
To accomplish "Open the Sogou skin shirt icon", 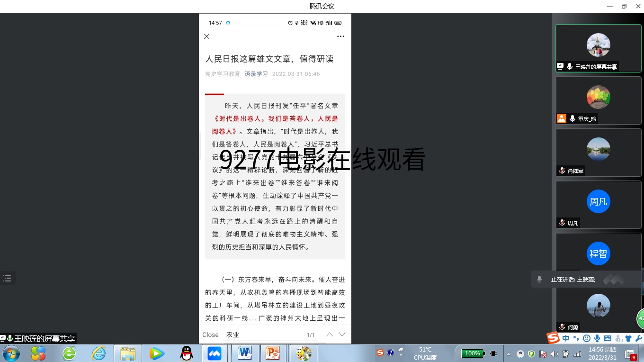I will coord(628,338).
